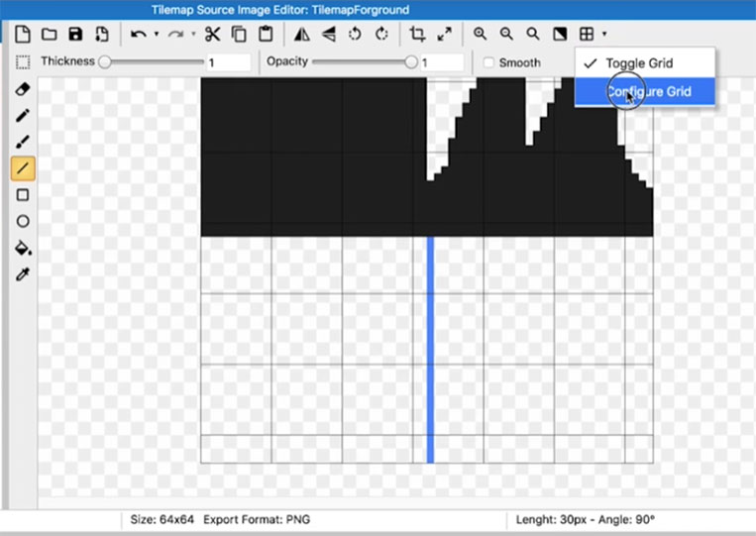The image size is (756, 536).
Task: Click the grid icon in toolbar
Action: tap(587, 35)
